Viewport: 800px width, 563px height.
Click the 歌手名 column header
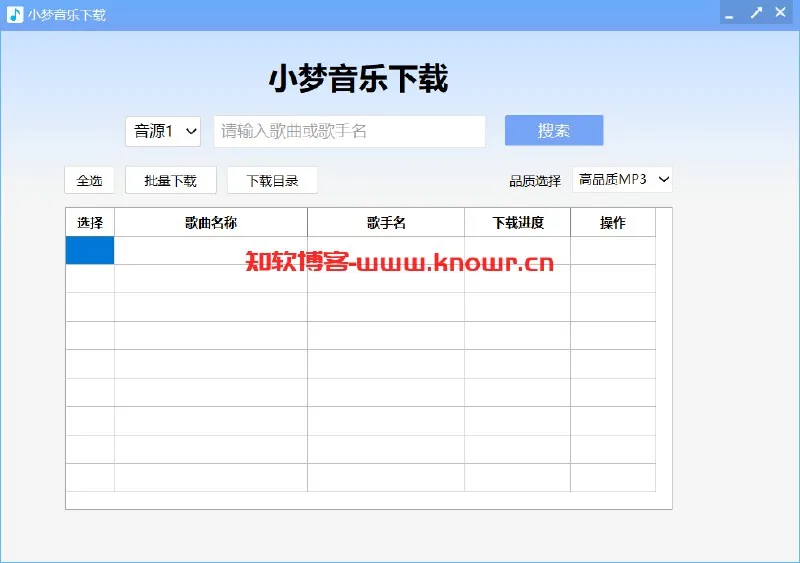[x=386, y=223]
